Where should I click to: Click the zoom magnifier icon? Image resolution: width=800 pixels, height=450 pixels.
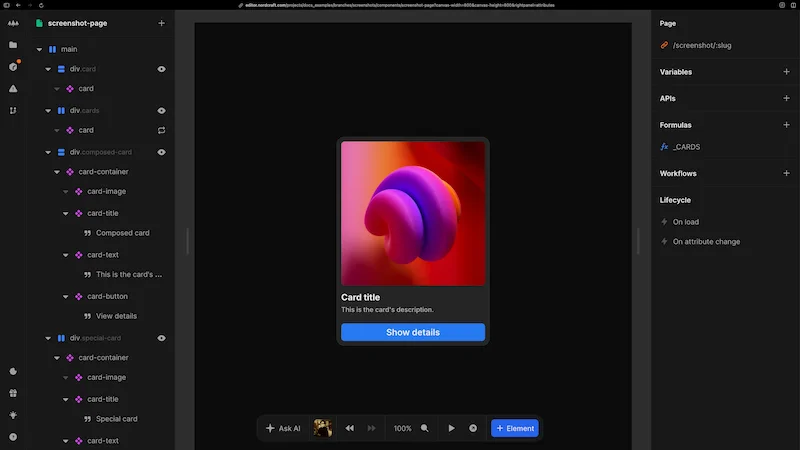(x=424, y=428)
